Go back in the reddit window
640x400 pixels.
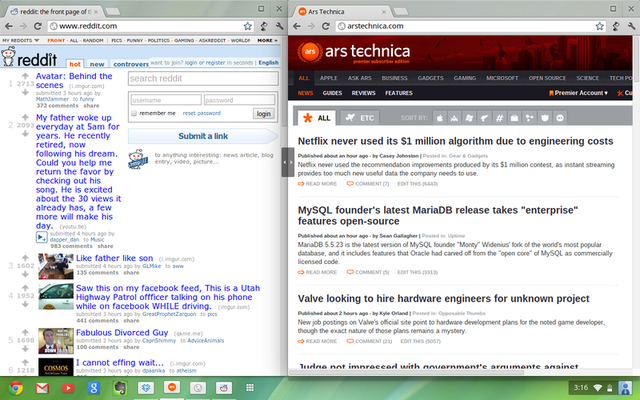click(x=9, y=26)
